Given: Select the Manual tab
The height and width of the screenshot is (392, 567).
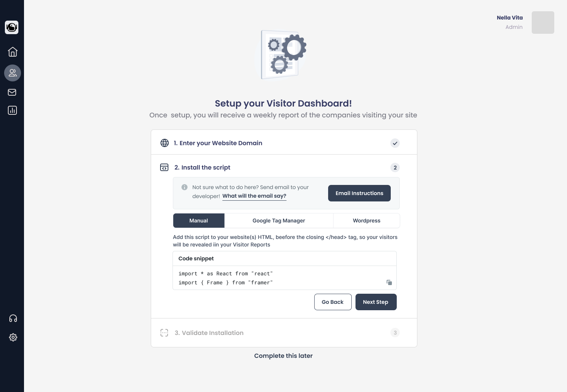Looking at the screenshot, I should tap(199, 221).
